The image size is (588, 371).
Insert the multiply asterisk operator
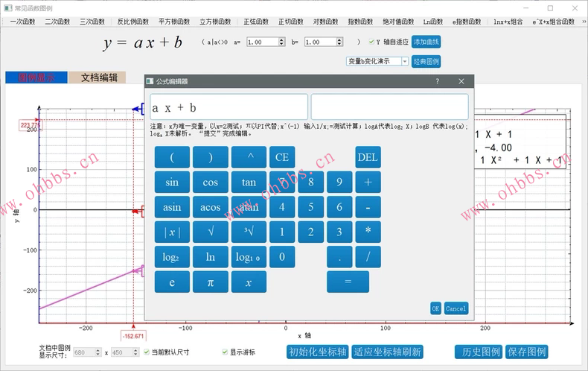click(368, 232)
